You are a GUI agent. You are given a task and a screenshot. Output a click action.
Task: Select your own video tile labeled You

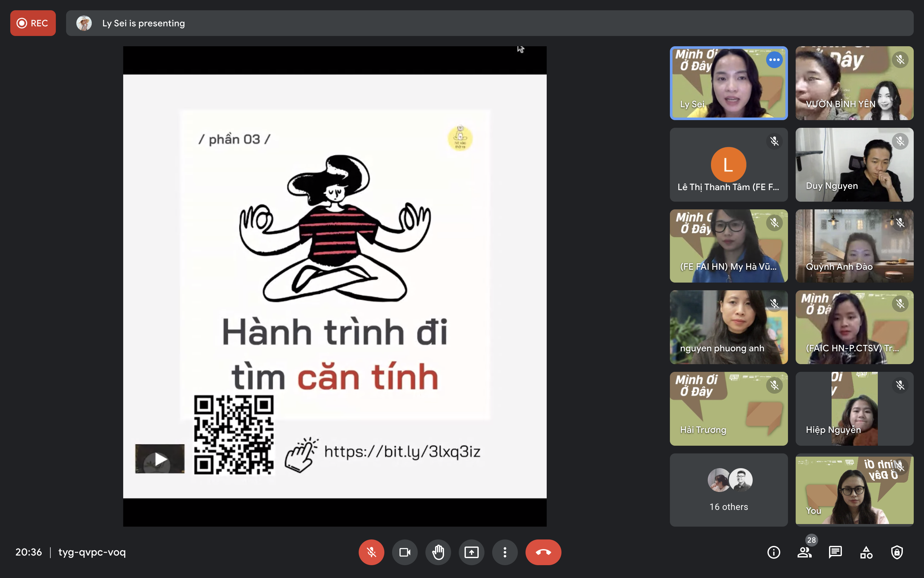854,490
